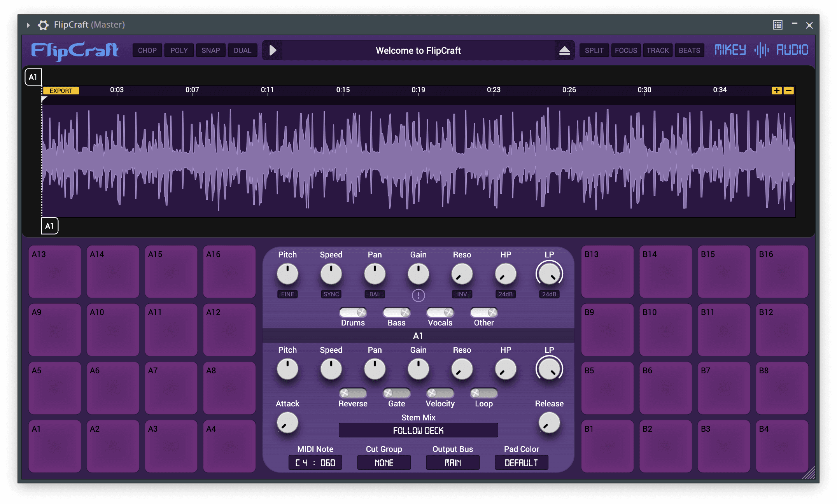The image size is (837, 504).
Task: Click the A1 pad Speed knob
Action: [331, 369]
